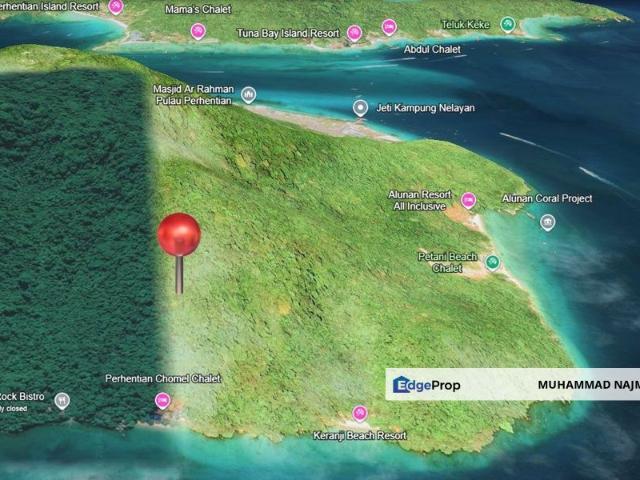The image size is (640, 480).
Task: Click the "Mama's Chalet" label
Action: [x=198, y=9]
